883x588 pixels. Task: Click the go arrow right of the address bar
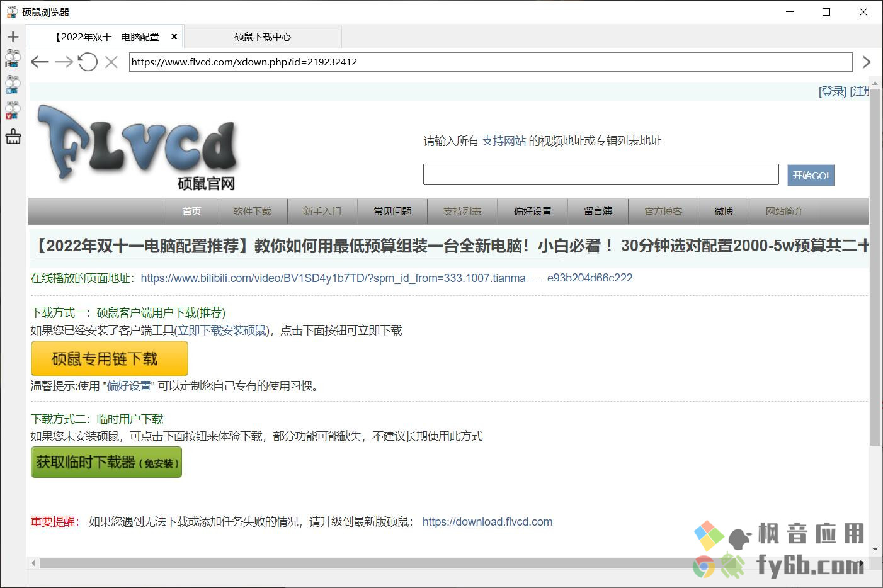pyautogui.click(x=867, y=62)
